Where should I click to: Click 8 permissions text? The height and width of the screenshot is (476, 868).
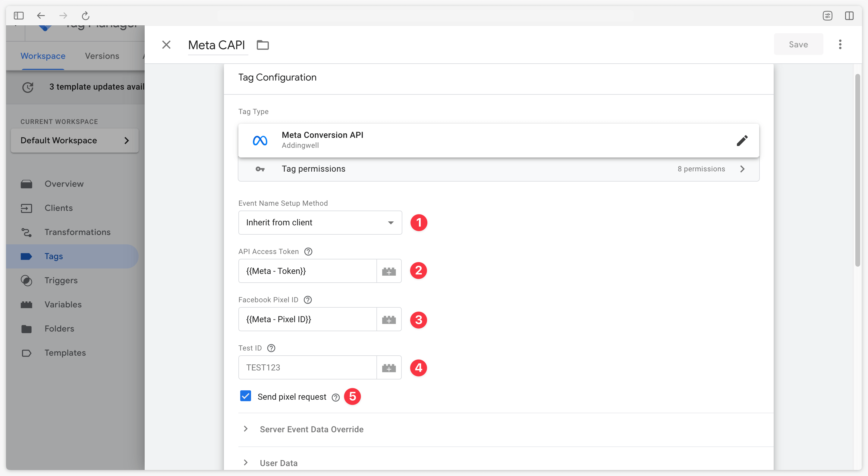(701, 169)
